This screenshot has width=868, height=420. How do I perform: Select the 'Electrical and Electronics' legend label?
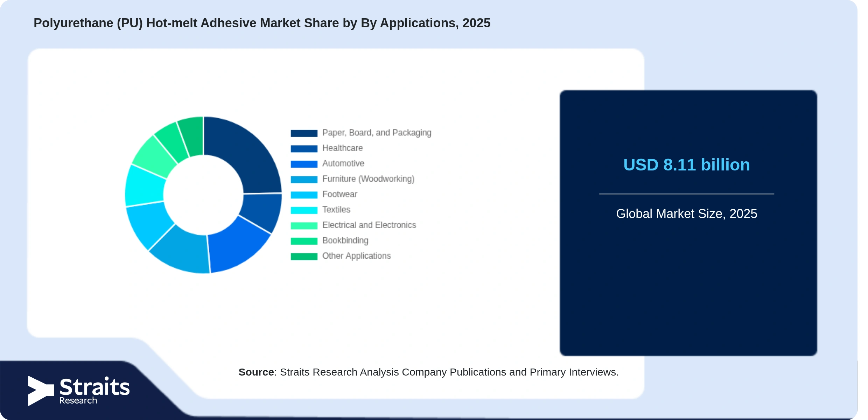[369, 225]
